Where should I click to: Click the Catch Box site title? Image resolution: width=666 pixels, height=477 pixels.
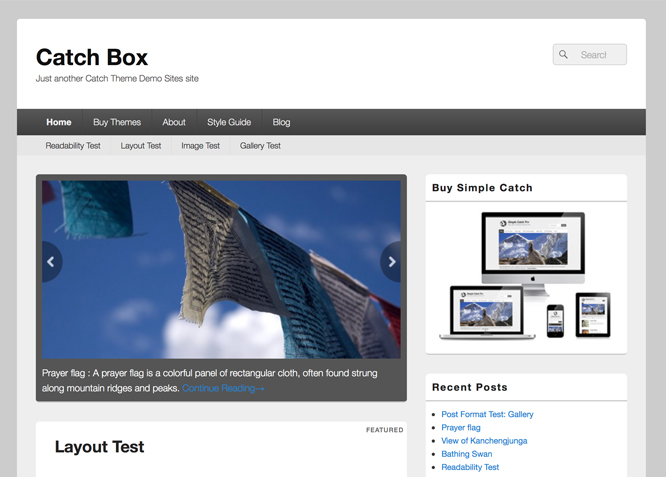coord(92,56)
